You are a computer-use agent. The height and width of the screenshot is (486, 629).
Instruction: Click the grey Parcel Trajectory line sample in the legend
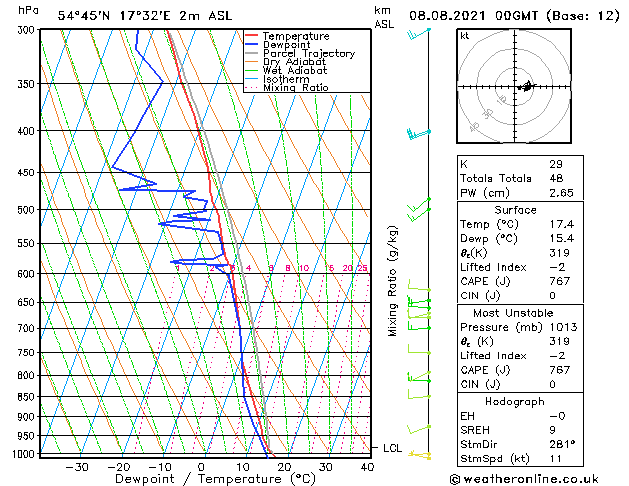[251, 53]
